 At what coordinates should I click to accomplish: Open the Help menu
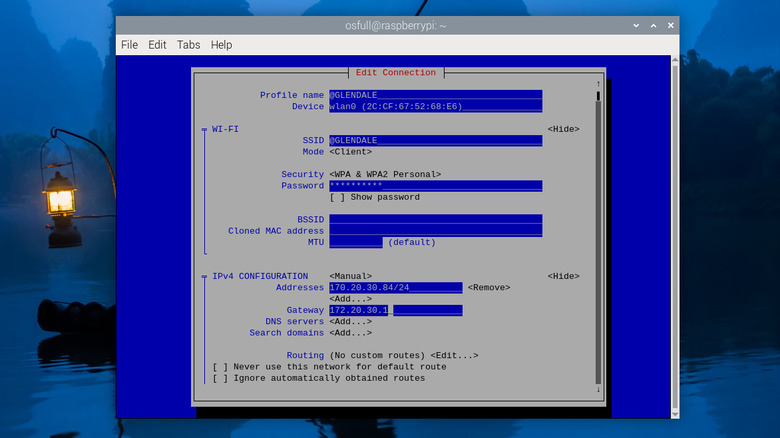pyautogui.click(x=221, y=45)
